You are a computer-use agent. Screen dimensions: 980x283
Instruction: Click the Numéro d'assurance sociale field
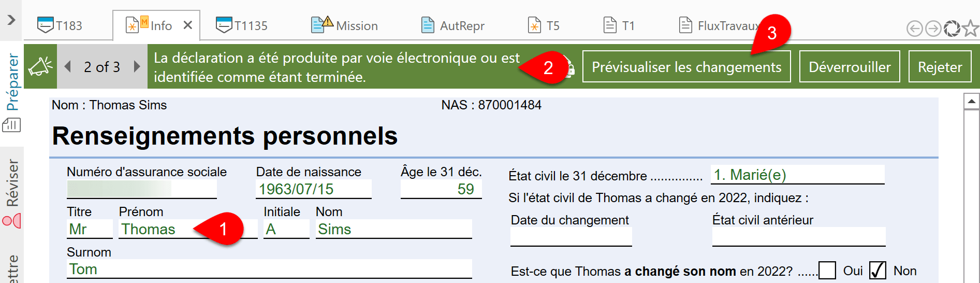(141, 189)
